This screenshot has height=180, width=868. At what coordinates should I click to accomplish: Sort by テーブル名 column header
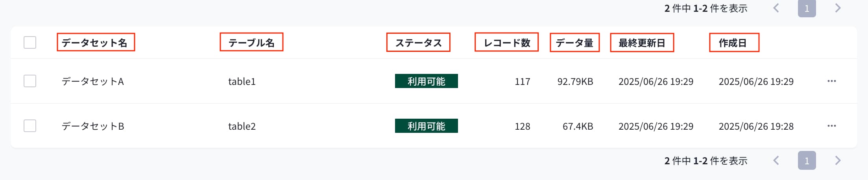[x=251, y=42]
